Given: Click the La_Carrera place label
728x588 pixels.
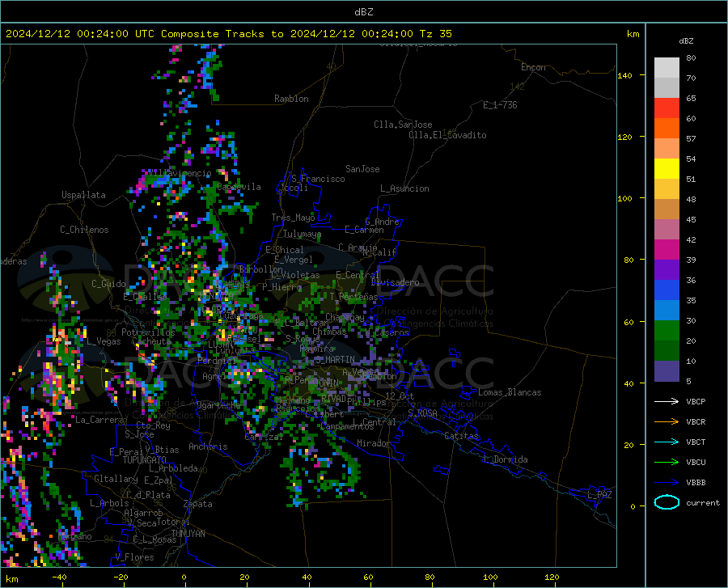Looking at the screenshot, I should pos(99,420).
